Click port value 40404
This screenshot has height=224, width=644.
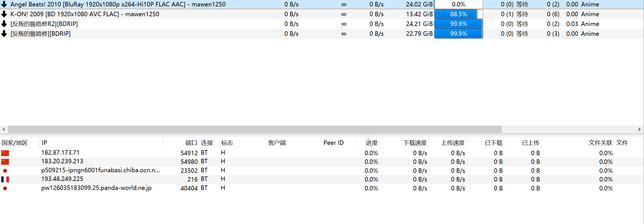[189, 188]
